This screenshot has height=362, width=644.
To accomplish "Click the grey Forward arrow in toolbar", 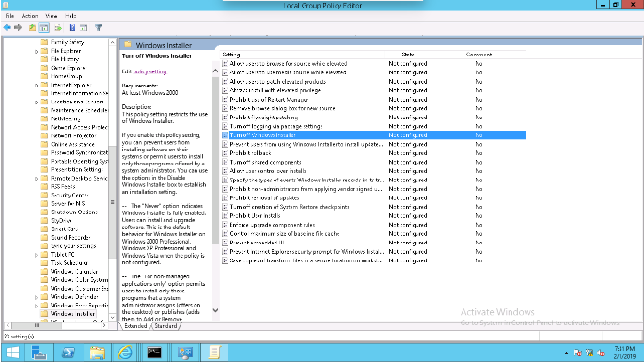I will [x=18, y=27].
